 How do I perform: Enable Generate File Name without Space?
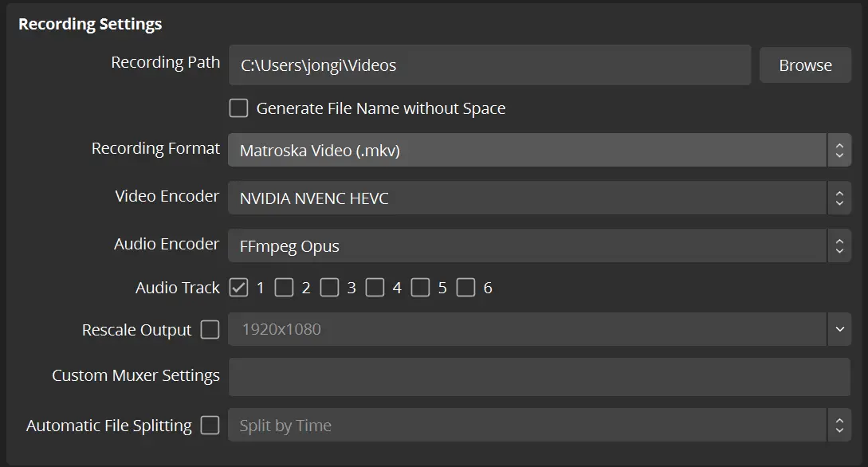(x=238, y=108)
